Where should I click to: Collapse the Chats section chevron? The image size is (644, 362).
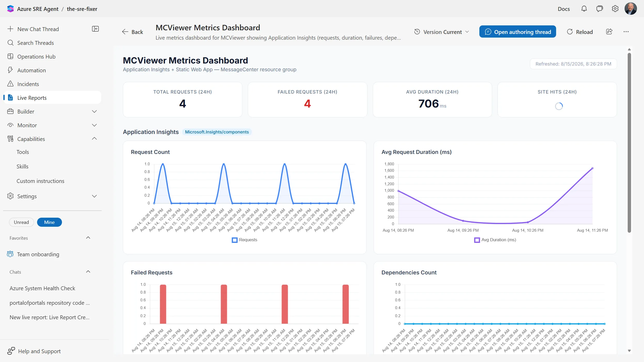pos(88,272)
